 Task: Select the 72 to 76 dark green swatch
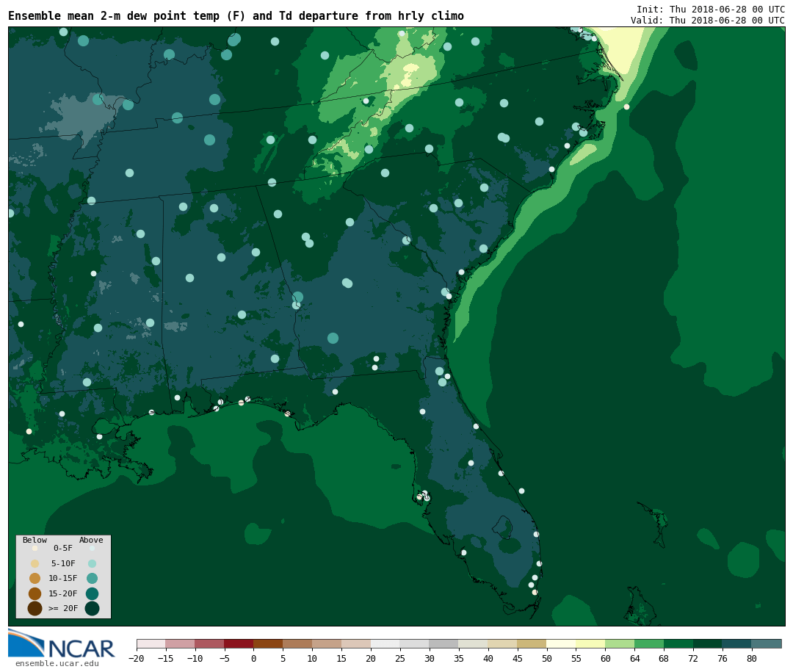click(x=709, y=643)
